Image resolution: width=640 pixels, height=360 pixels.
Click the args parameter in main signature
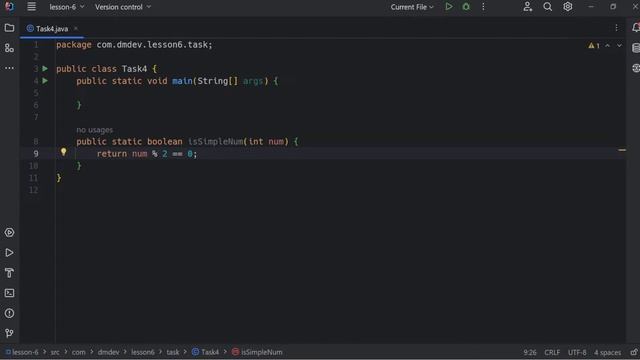click(x=253, y=81)
